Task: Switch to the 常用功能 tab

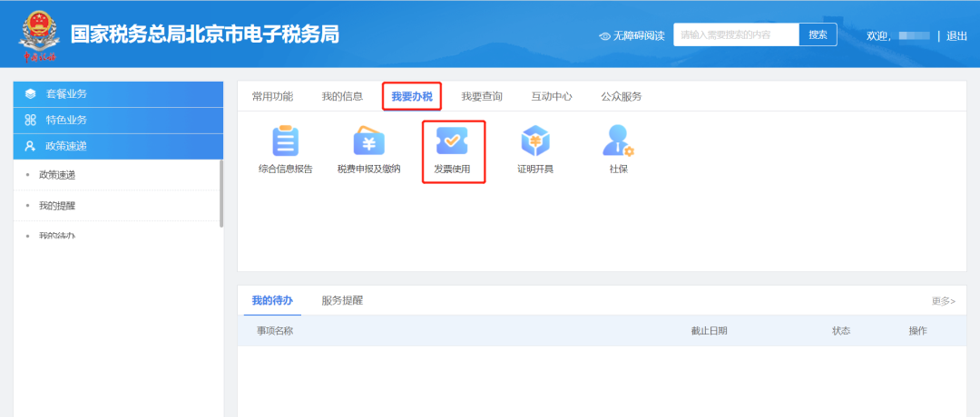Action: [272, 96]
